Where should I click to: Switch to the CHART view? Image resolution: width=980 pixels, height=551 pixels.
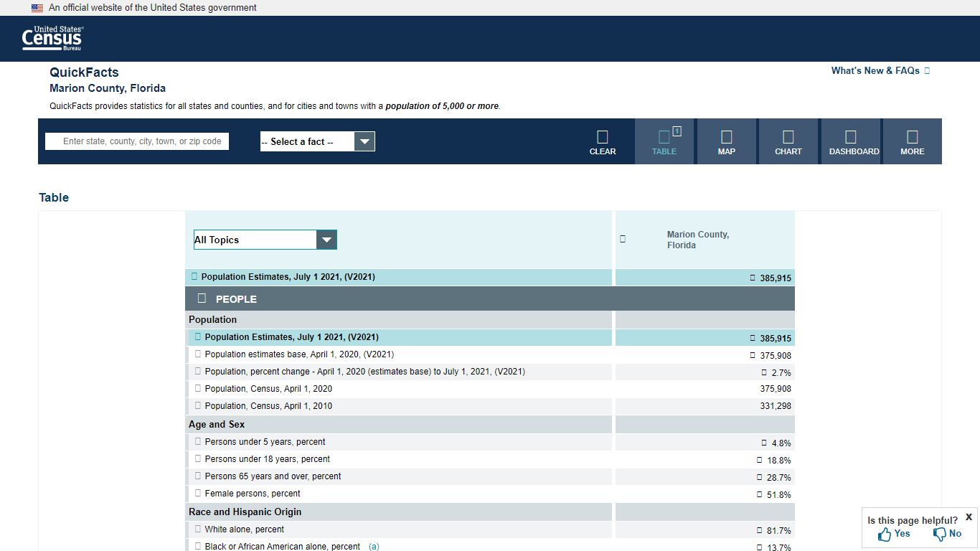[x=788, y=142]
